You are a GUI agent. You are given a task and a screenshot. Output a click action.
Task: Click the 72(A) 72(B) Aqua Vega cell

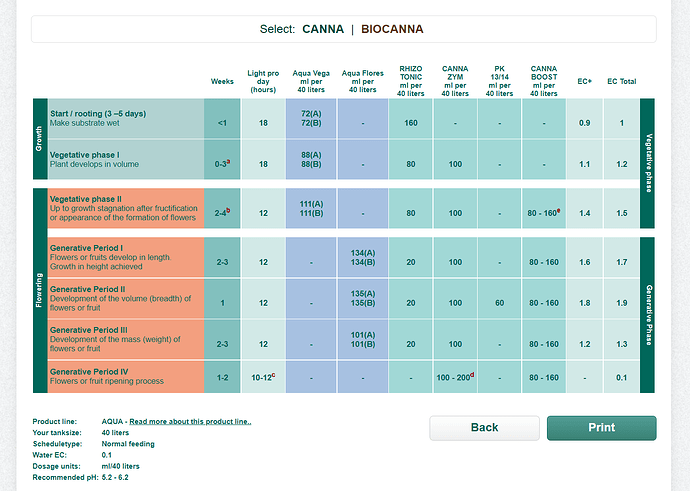click(x=311, y=118)
